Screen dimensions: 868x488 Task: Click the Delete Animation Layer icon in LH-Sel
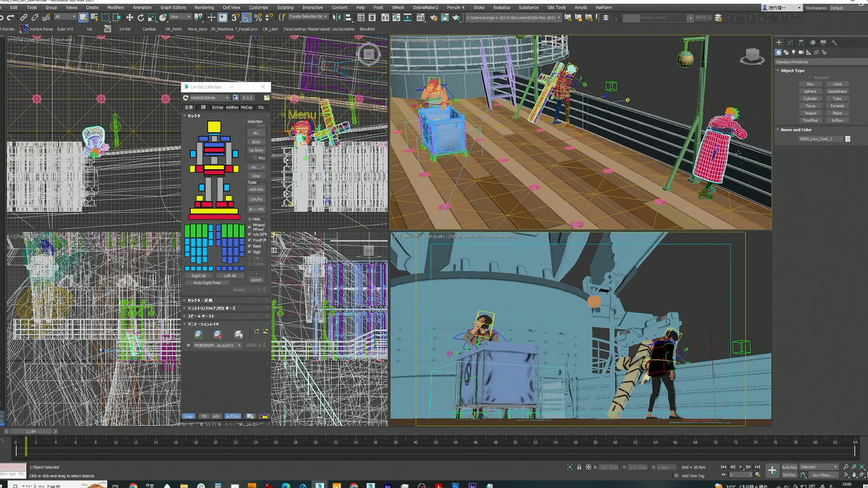click(x=218, y=334)
